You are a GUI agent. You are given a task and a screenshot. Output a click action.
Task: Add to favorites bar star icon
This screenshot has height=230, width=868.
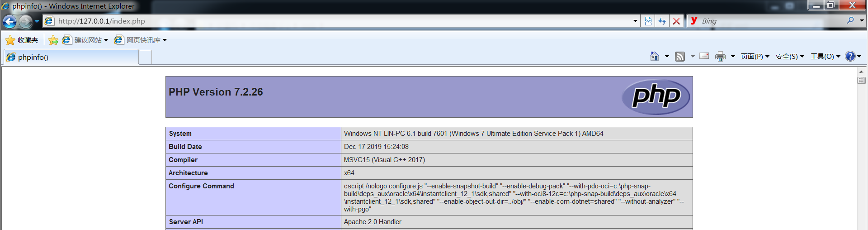53,40
